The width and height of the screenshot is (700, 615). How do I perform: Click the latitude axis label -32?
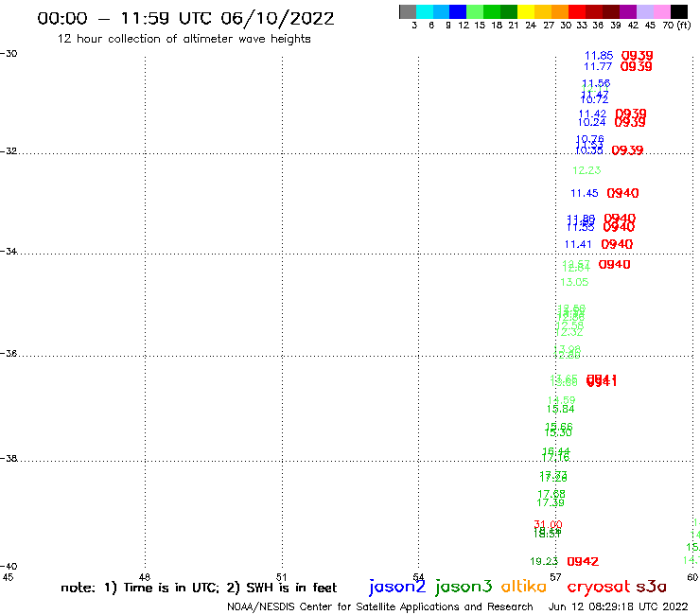9,151
